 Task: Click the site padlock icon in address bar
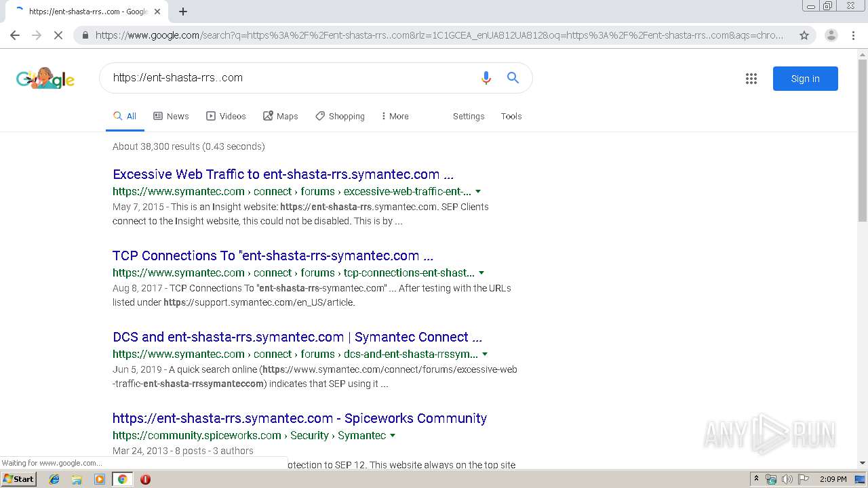point(85,35)
